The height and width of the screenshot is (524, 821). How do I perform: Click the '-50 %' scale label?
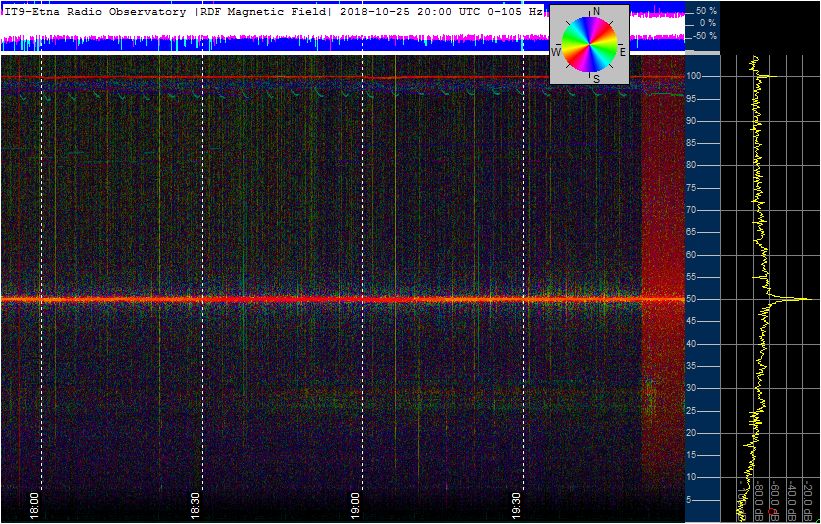click(704, 36)
